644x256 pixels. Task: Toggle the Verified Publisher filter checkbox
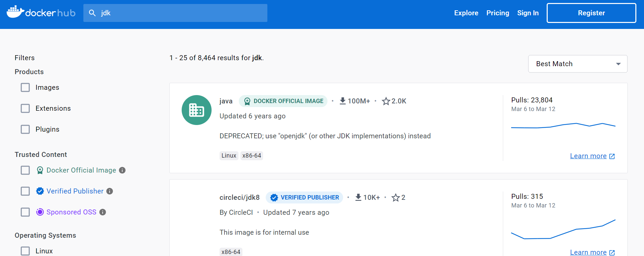tap(25, 191)
